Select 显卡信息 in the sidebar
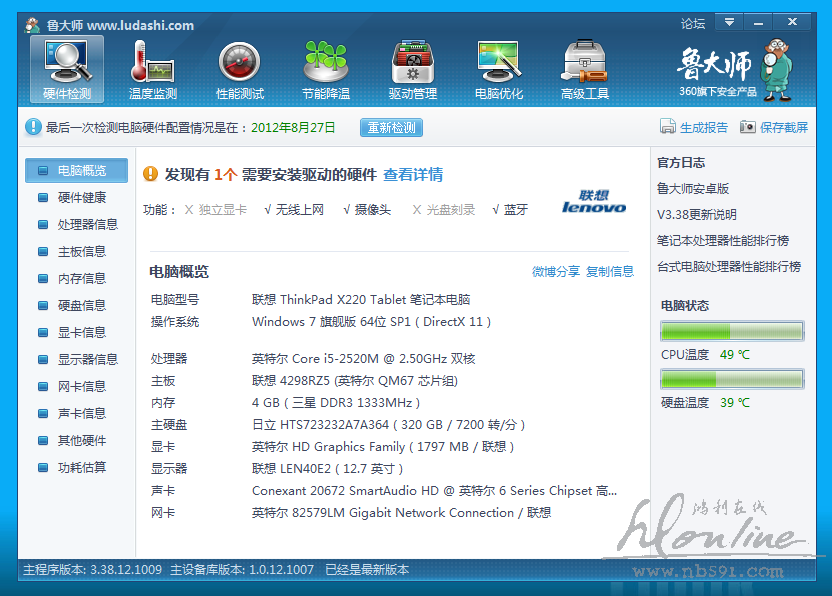The height and width of the screenshot is (596, 832). coord(76,333)
